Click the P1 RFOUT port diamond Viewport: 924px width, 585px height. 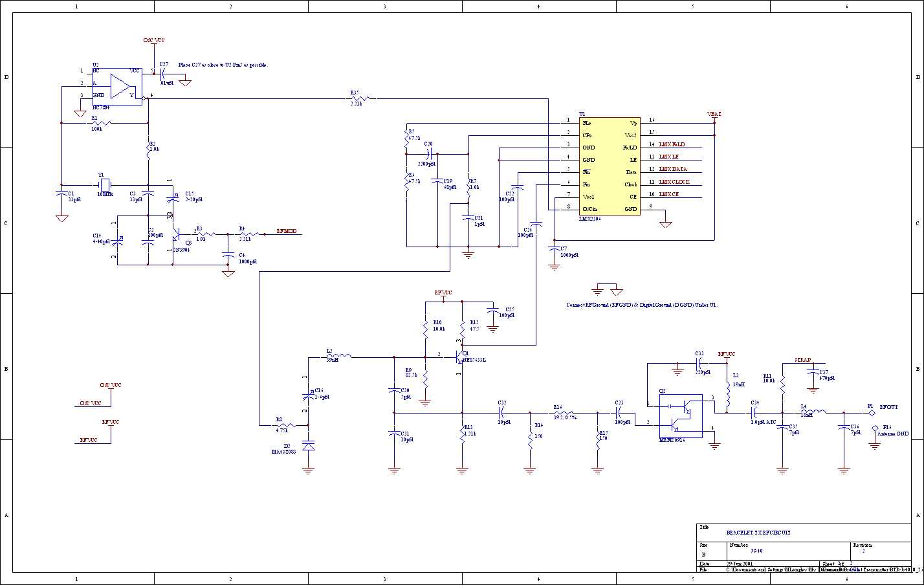pyautogui.click(x=872, y=413)
